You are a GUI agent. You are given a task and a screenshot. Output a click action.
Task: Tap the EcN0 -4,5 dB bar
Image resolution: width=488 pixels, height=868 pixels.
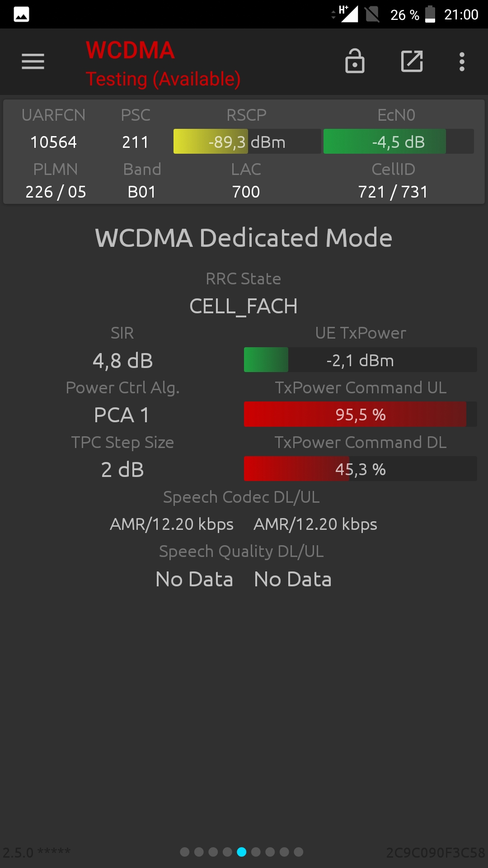399,142
